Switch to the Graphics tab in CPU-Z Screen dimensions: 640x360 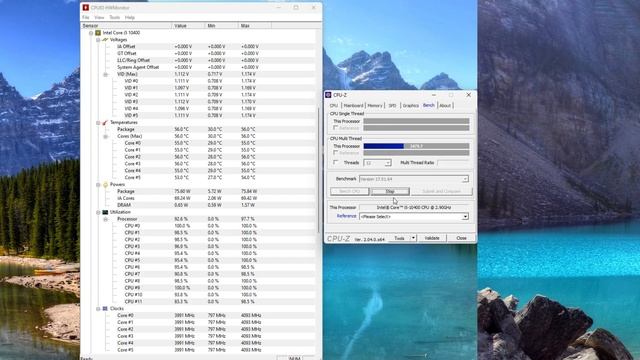(x=411, y=106)
